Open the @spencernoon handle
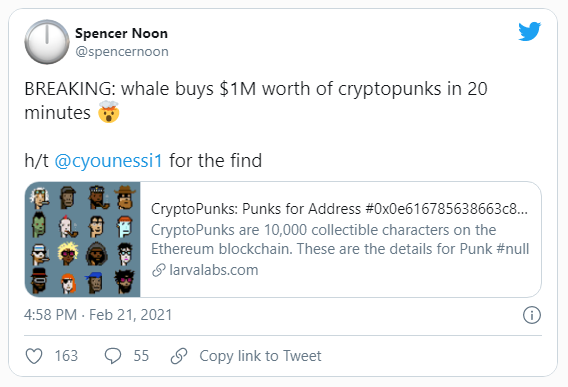 pyautogui.click(x=122, y=51)
